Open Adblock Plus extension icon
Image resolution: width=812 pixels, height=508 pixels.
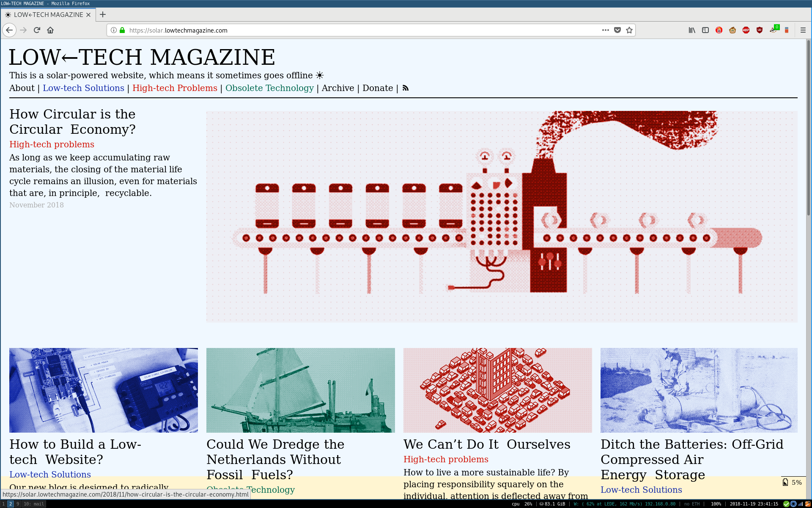pyautogui.click(x=746, y=30)
